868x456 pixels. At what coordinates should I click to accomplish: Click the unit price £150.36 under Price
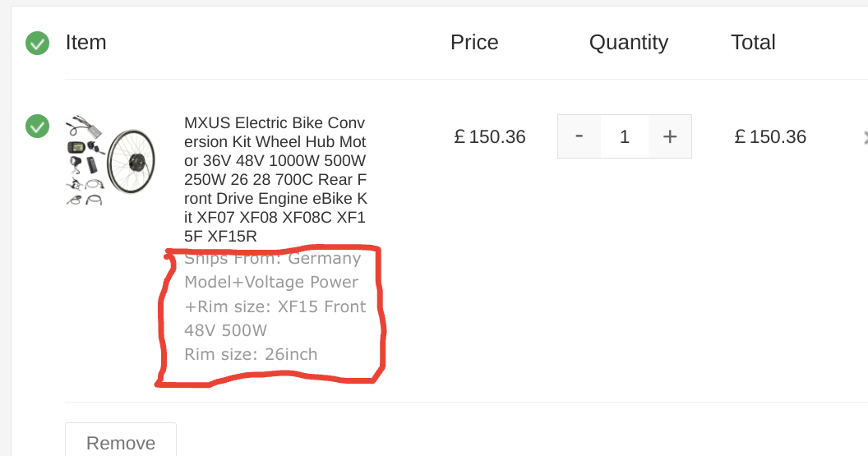(490, 137)
